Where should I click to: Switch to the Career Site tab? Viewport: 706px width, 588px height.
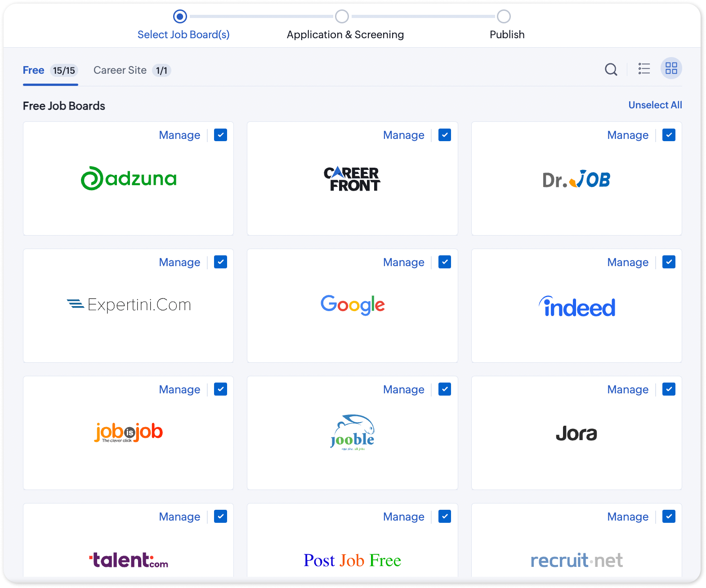132,71
